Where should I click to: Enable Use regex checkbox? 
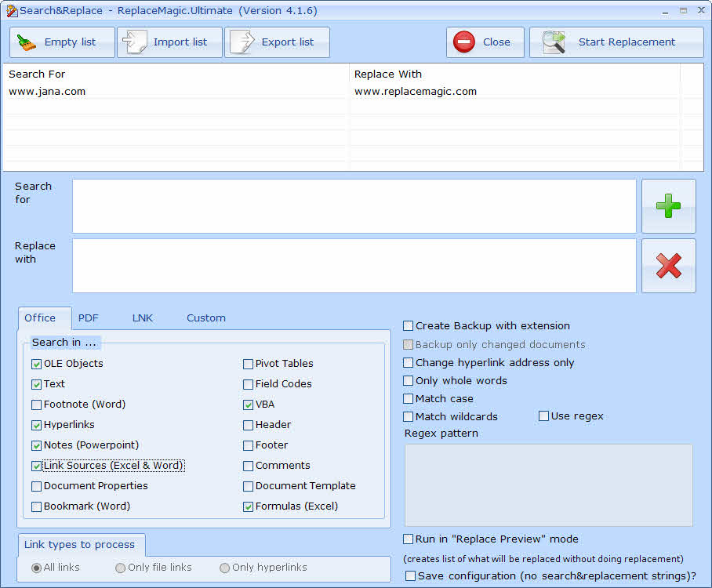pos(543,416)
